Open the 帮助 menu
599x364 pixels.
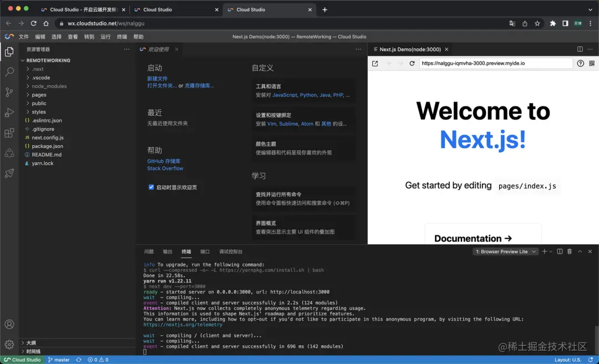[138, 37]
